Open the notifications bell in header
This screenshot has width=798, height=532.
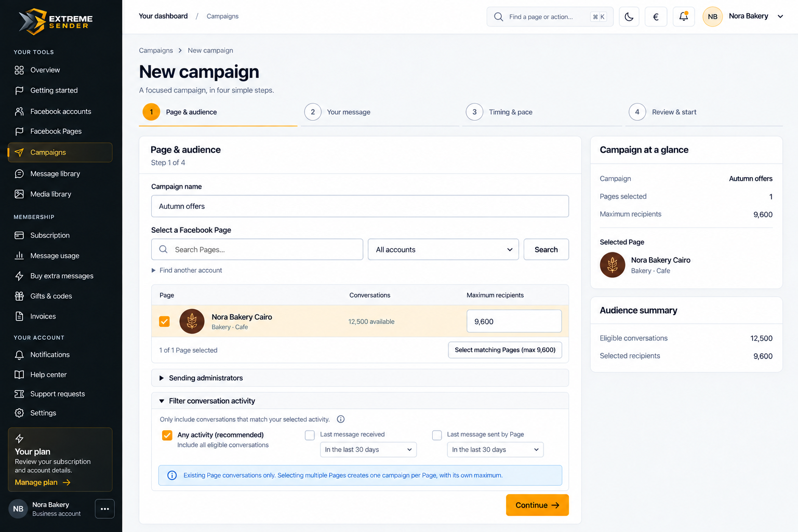pos(684,17)
